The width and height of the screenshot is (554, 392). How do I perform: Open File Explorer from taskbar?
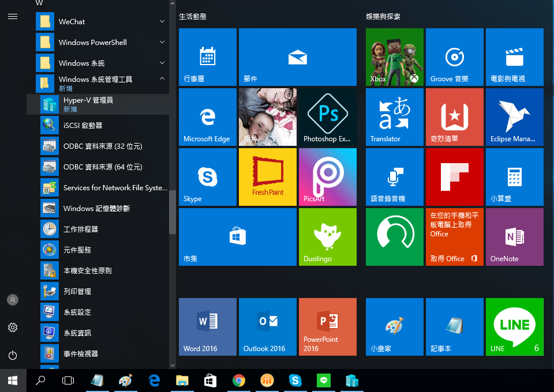click(x=182, y=380)
